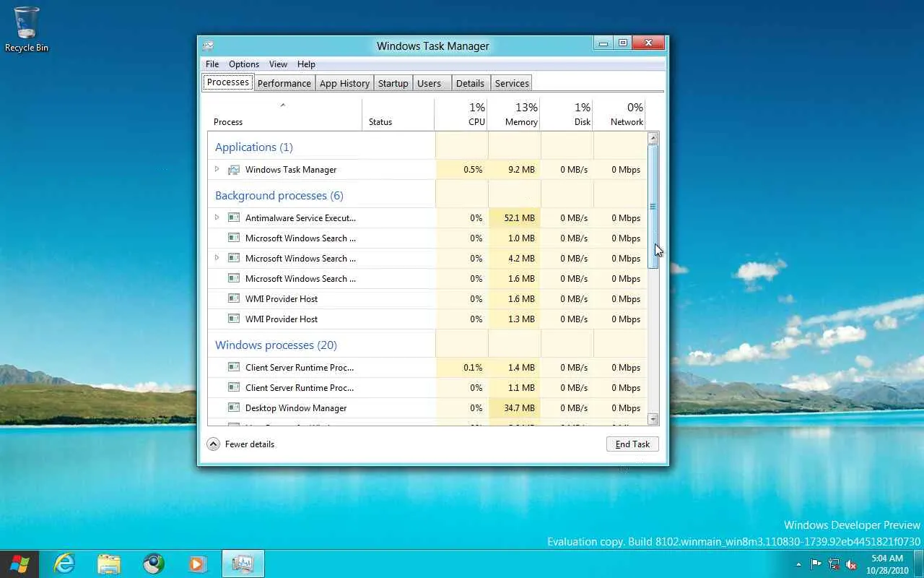This screenshot has height=578, width=924.
Task: Open the View menu
Action: pyautogui.click(x=278, y=64)
